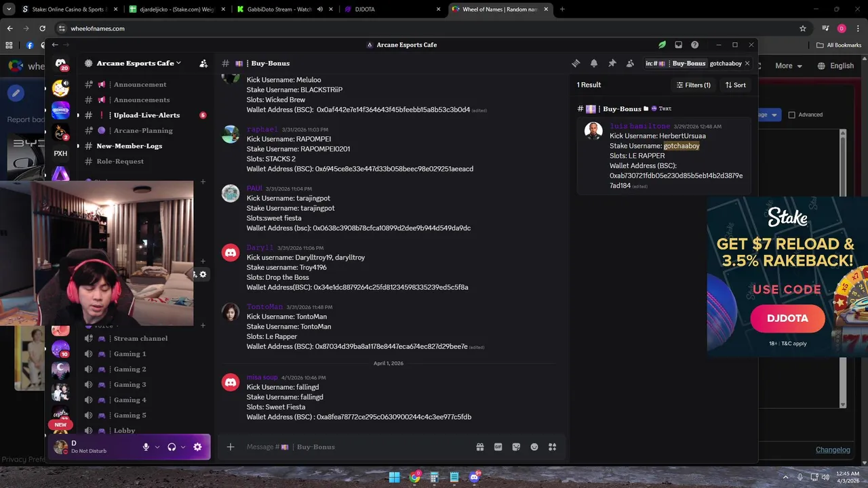Click raphael's username in chat
The width and height of the screenshot is (868, 488).
[262, 129]
